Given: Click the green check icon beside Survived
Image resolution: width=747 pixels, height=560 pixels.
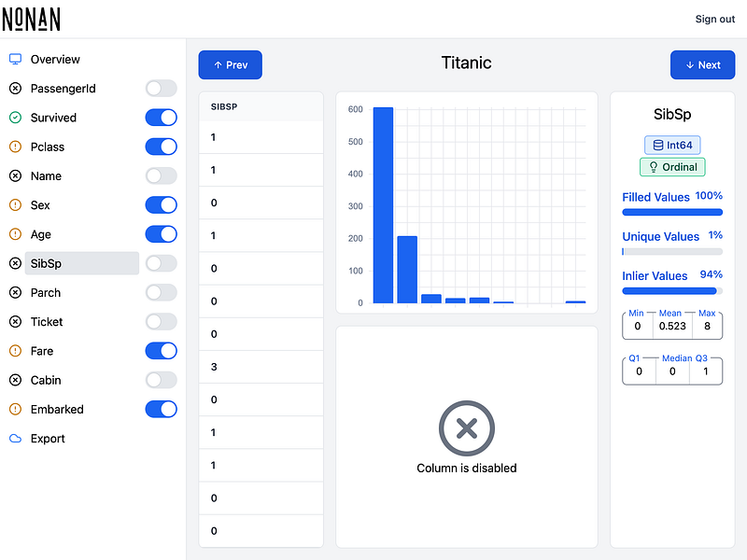Looking at the screenshot, I should click(13, 117).
